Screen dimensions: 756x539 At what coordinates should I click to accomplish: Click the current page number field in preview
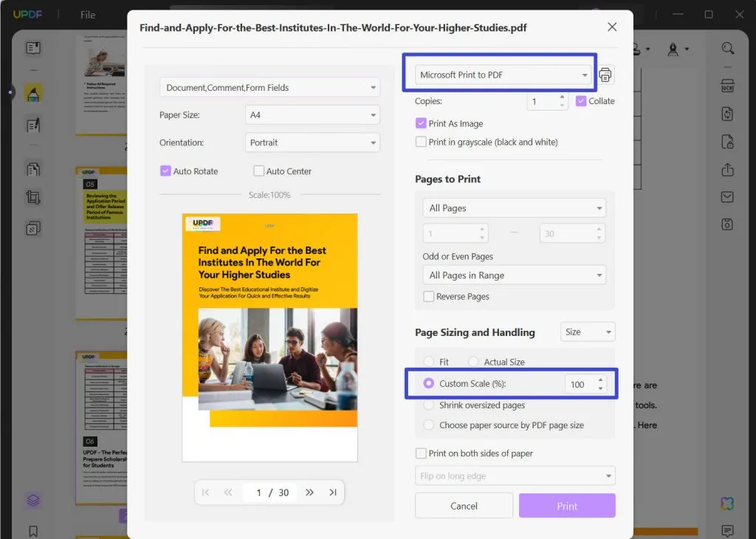258,492
